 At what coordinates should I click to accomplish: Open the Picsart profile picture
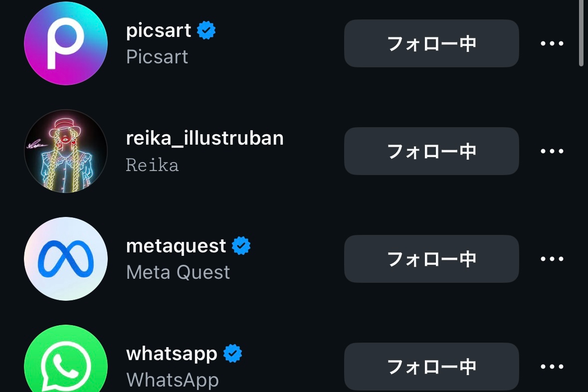[x=65, y=43]
